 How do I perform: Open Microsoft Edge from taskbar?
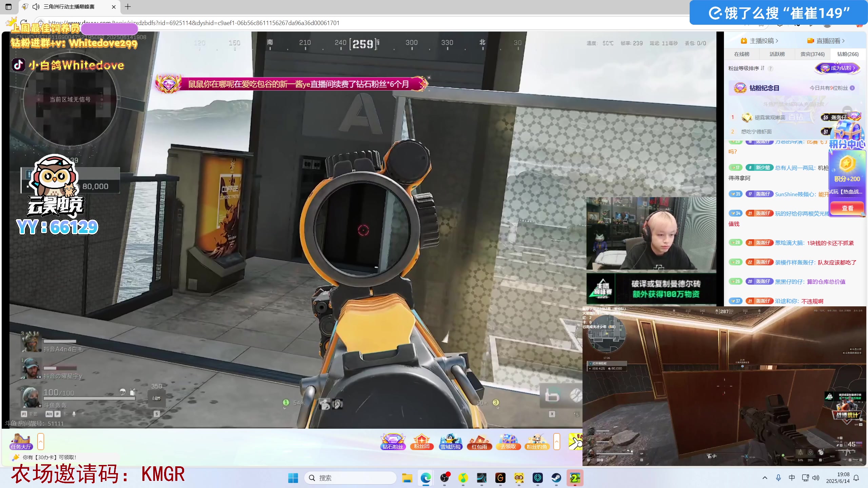click(x=426, y=478)
